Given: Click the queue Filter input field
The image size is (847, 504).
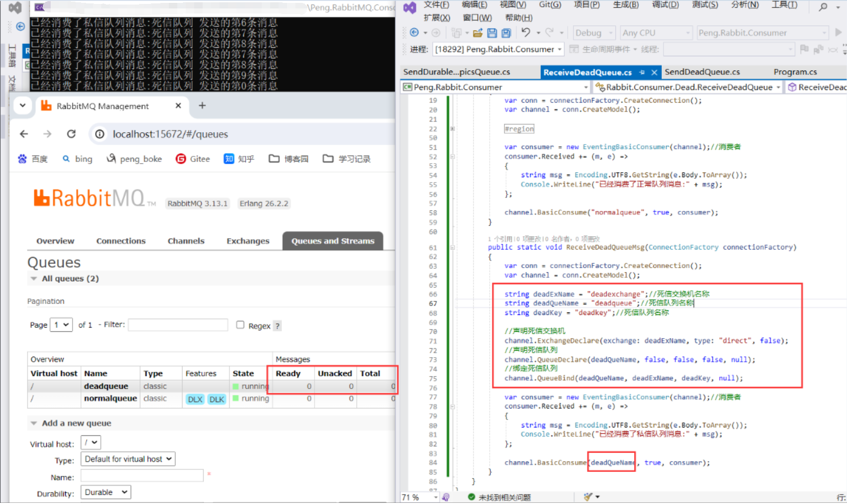Looking at the screenshot, I should [178, 325].
